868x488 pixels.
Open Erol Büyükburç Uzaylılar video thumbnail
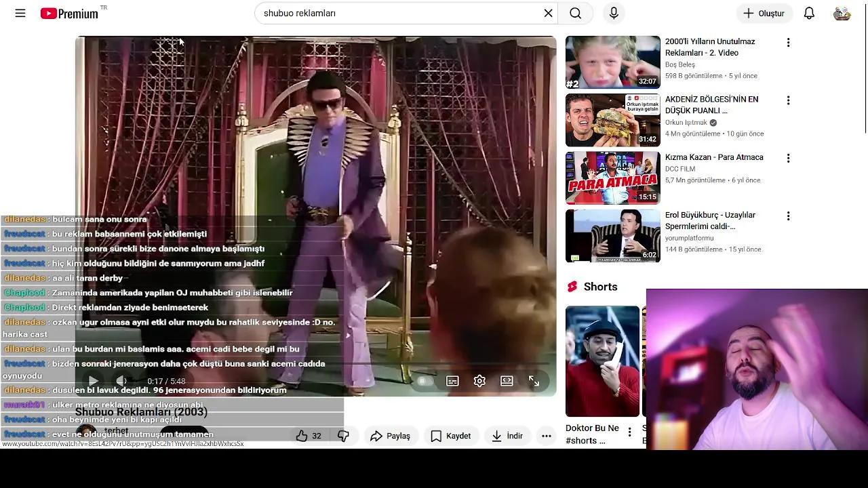pyautogui.click(x=613, y=236)
